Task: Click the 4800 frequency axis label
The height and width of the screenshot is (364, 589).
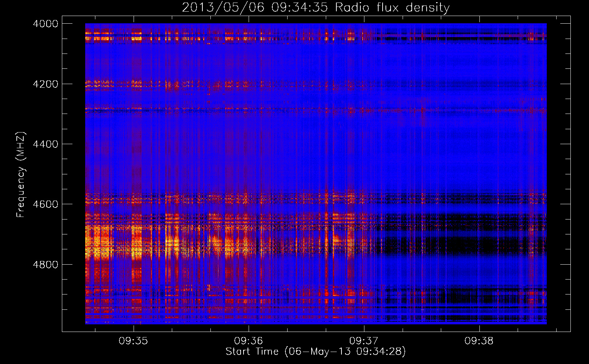Action: 46,264
